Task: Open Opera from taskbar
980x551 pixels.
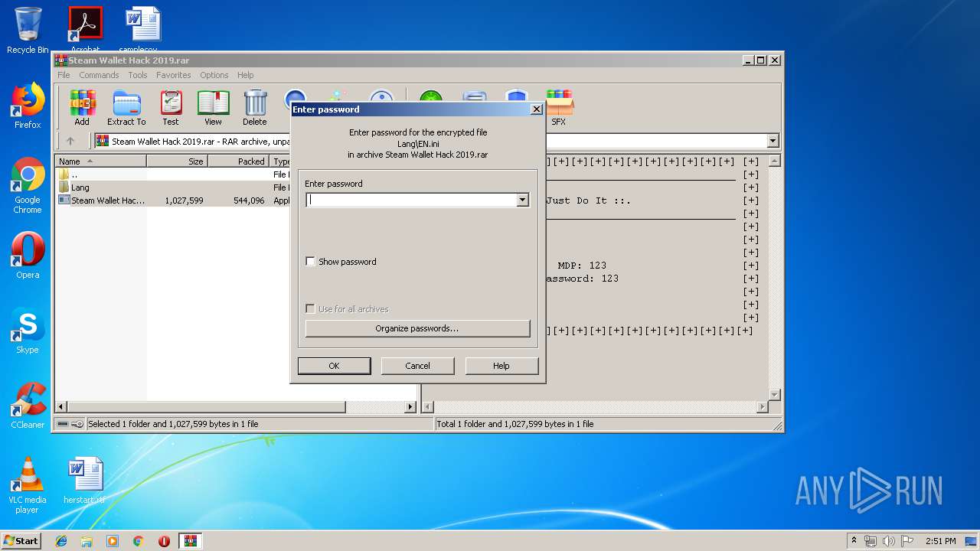Action: [x=164, y=541]
